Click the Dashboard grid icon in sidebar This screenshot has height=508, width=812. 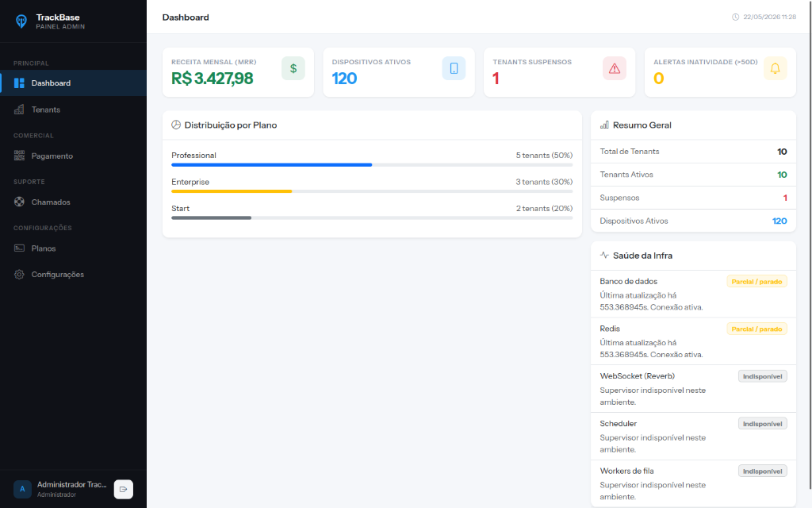(19, 83)
